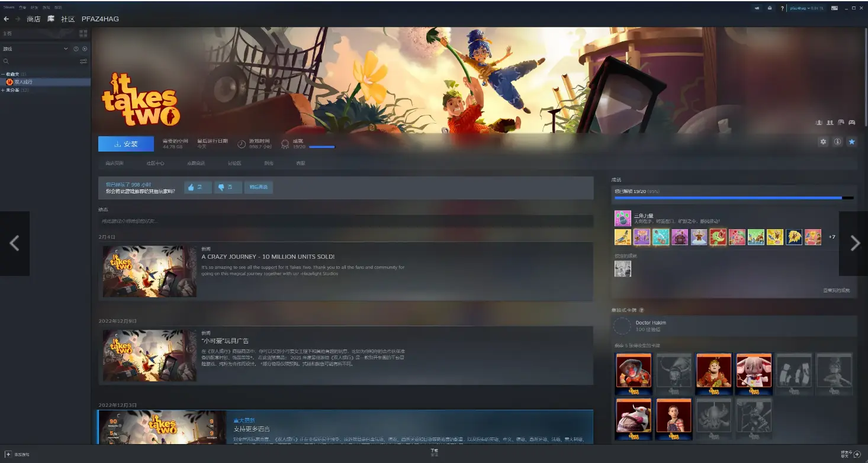The image size is (868, 463).
Task: Click the ready-to-play filter icon in sidebar
Action: click(85, 49)
